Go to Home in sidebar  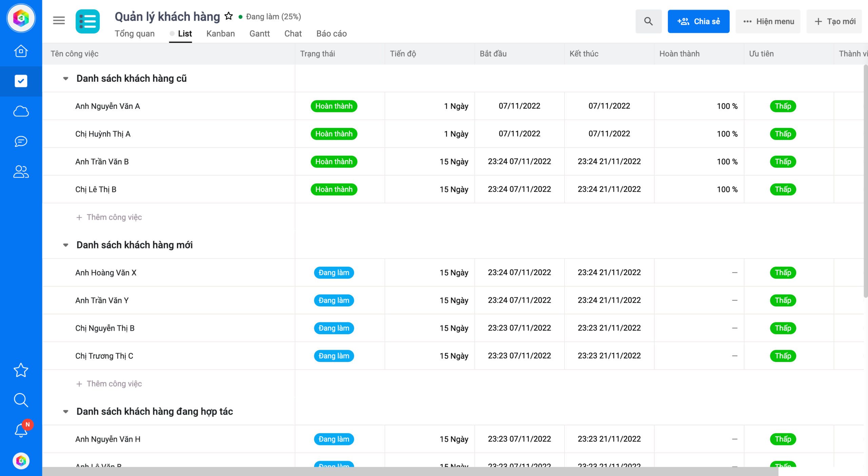tap(21, 51)
